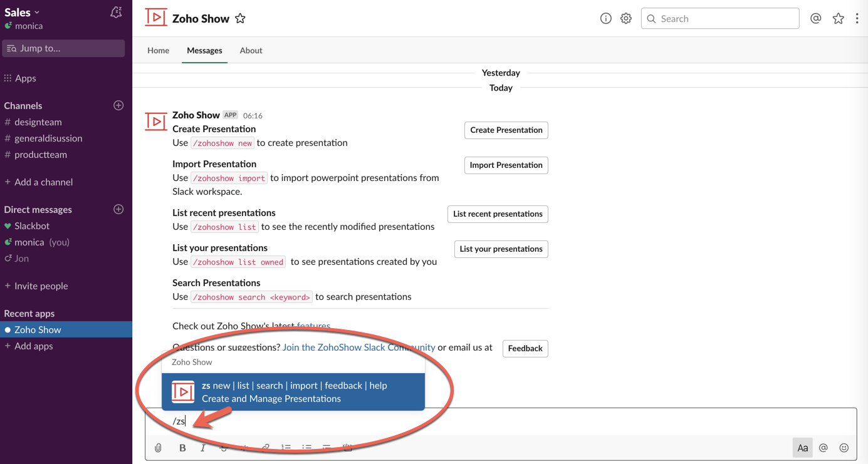Select the zs slash command suggestion
868x464 pixels.
coord(293,392)
